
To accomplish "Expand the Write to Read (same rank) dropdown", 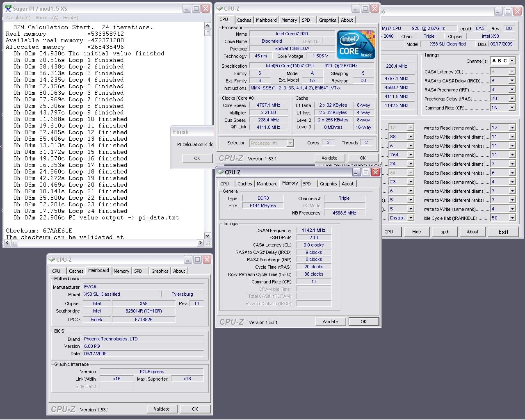I will [512, 128].
